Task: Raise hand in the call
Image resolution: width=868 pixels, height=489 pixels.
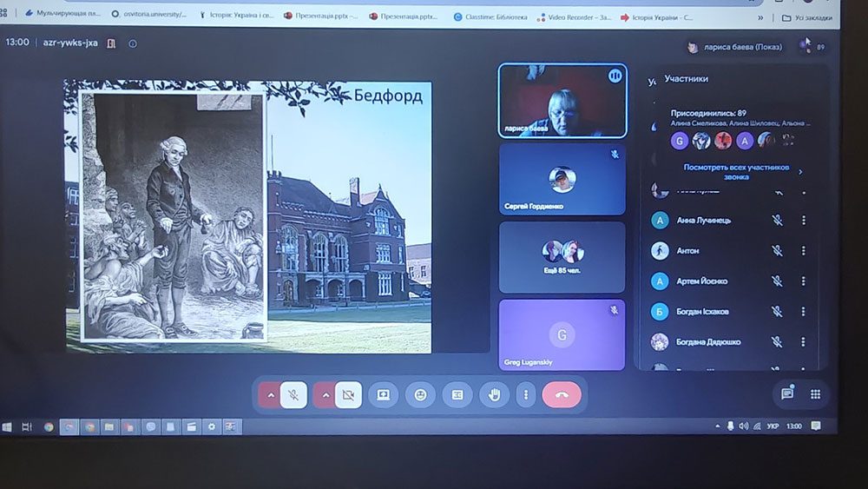Action: 495,395
